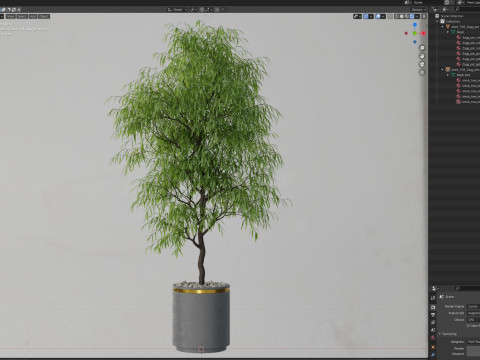Screen dimensions: 480x360
Task: Open the Object properties tab orange square
Action: [433, 347]
